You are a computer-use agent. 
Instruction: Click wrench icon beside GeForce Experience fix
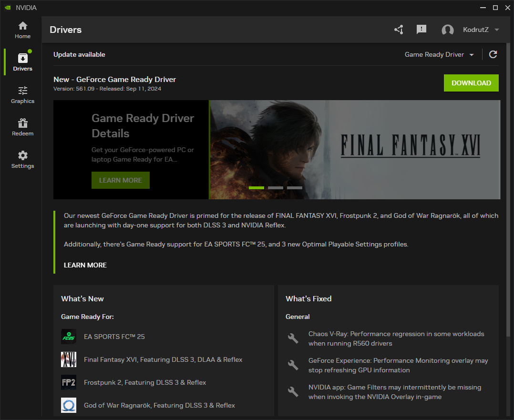pos(293,365)
